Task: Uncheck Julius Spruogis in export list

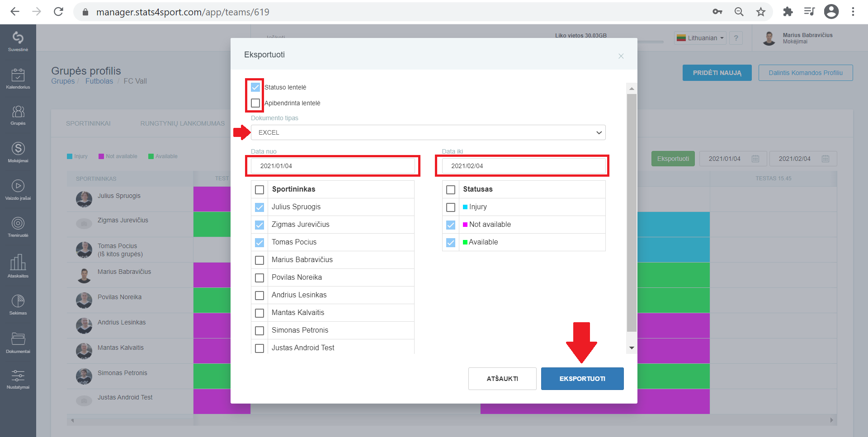Action: coord(259,207)
